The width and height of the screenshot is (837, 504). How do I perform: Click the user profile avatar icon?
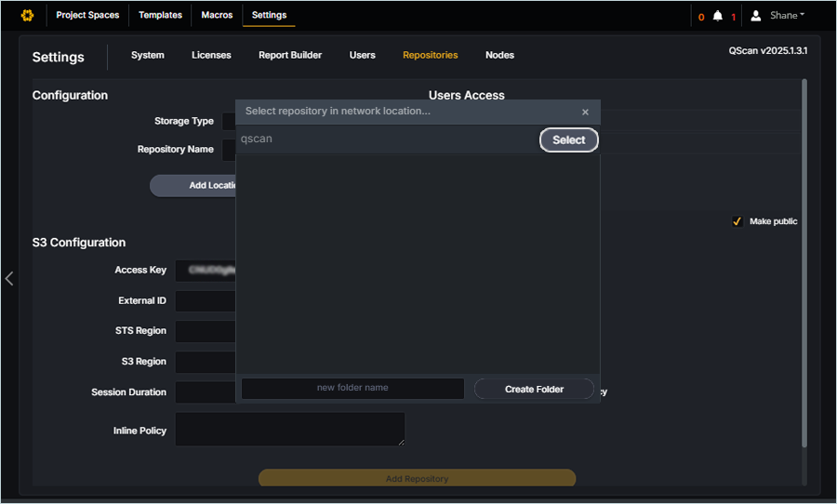point(756,16)
